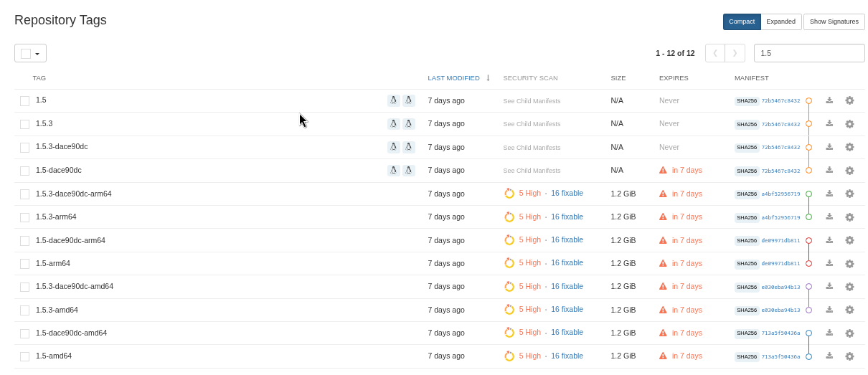The width and height of the screenshot is (868, 375).
Task: Open settings gear for tag 1.5.3
Action: coord(849,124)
